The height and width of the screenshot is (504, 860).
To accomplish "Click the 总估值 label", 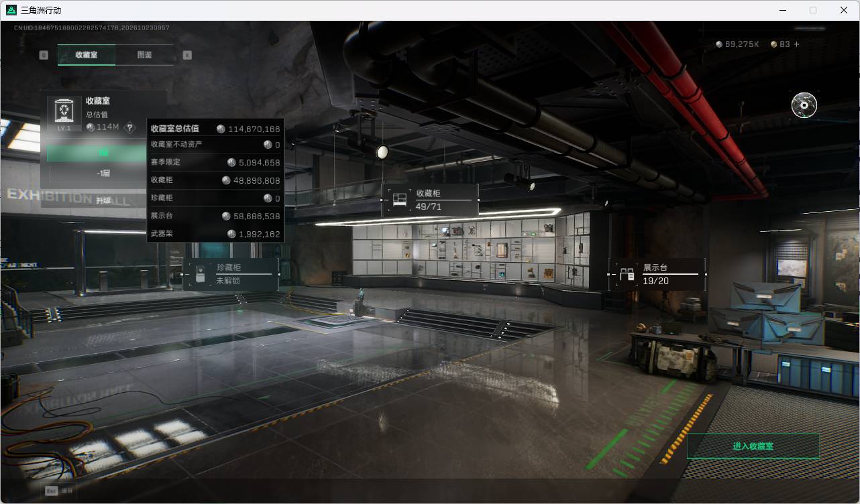I will (97, 115).
